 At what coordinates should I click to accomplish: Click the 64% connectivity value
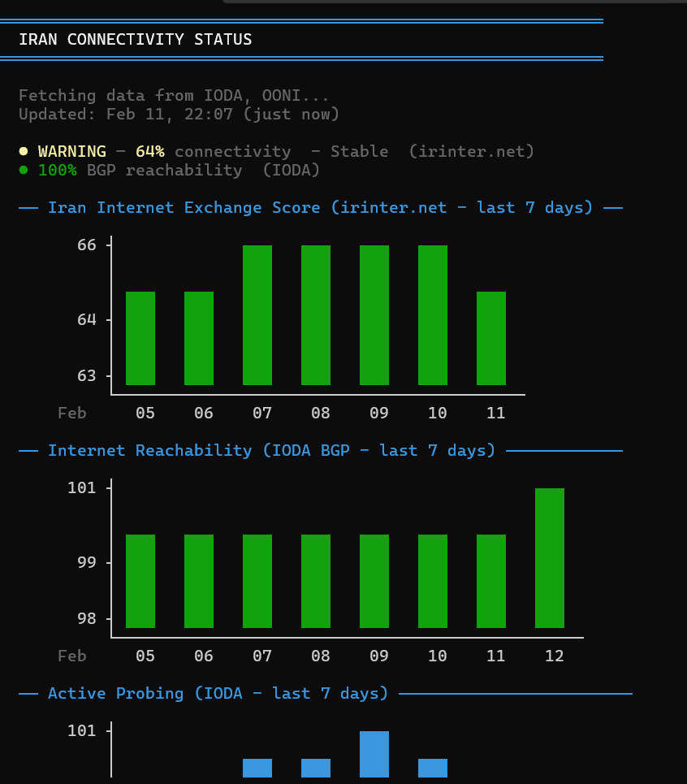[x=149, y=151]
